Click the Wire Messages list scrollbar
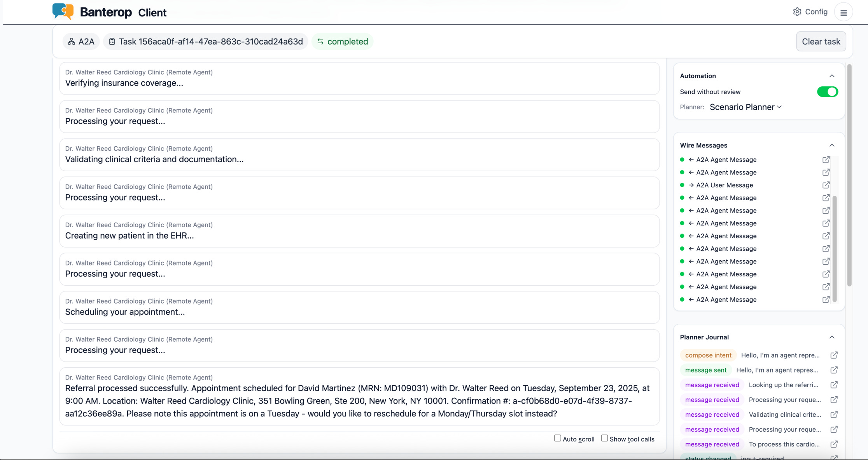 click(x=835, y=249)
